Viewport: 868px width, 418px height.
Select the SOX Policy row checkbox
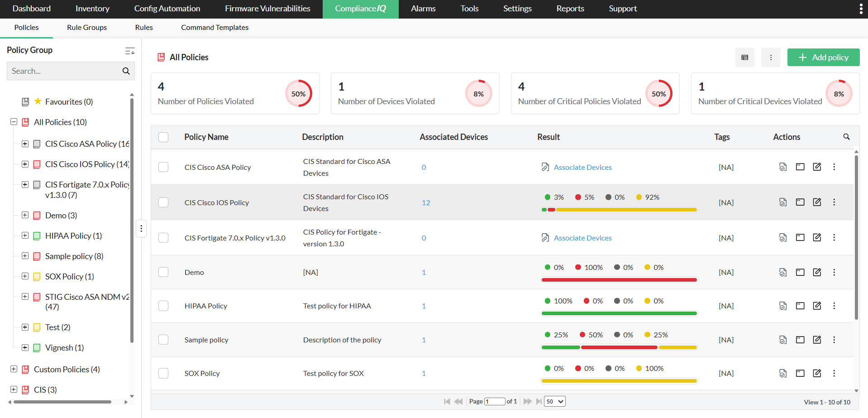tap(163, 373)
